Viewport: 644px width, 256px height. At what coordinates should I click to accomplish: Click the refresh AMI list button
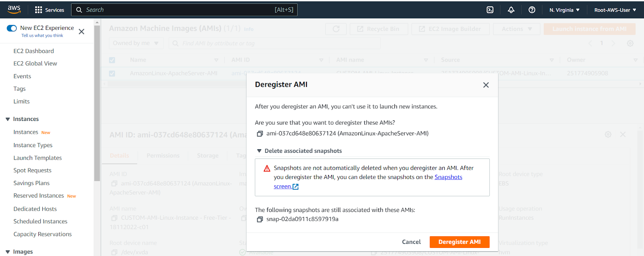[x=336, y=29]
